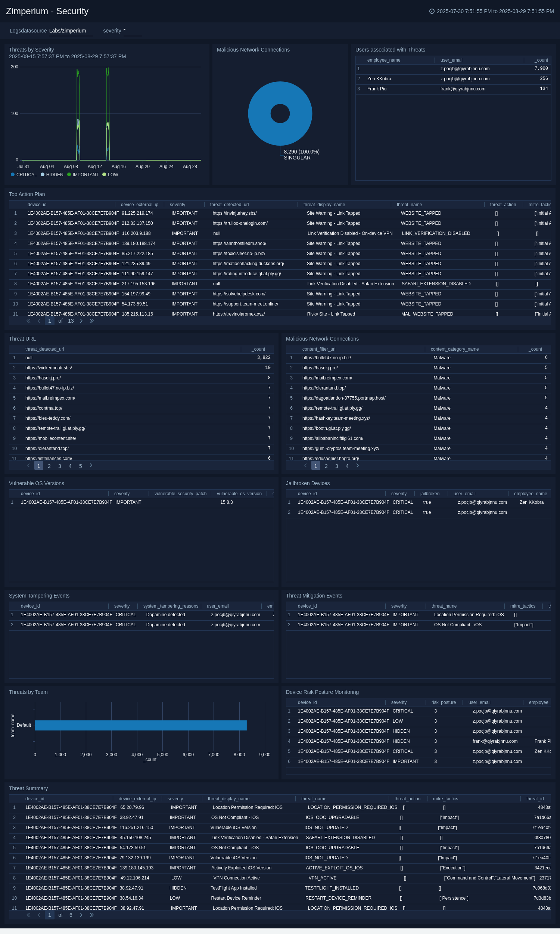Image resolution: width=560 pixels, height=934 pixels.
Task: Sort Threat Summary by threat_action column
Action: click(407, 798)
